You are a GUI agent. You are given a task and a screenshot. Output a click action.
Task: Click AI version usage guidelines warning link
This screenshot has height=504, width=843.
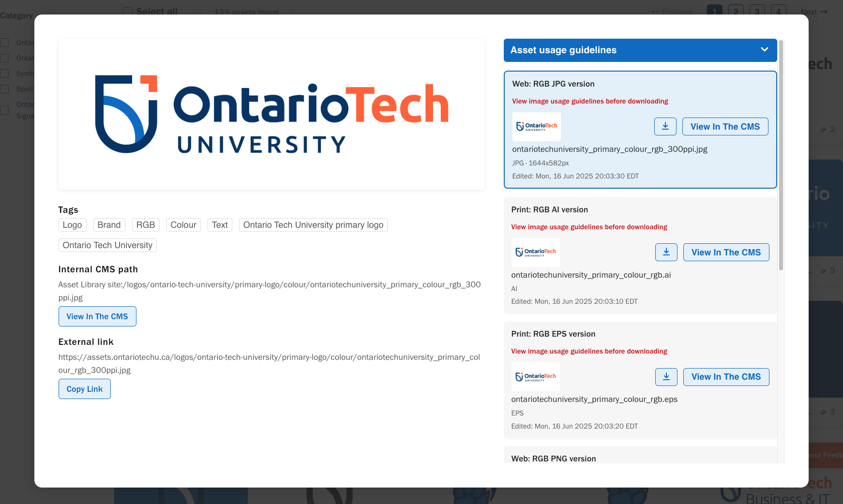coord(589,227)
